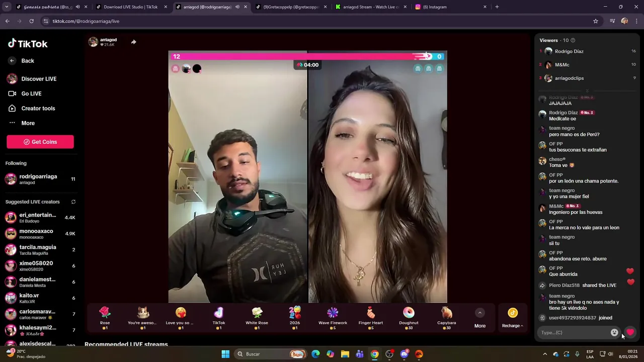The height and width of the screenshot is (362, 644).
Task: Open the Chrome profile avatar
Action: (x=624, y=21)
